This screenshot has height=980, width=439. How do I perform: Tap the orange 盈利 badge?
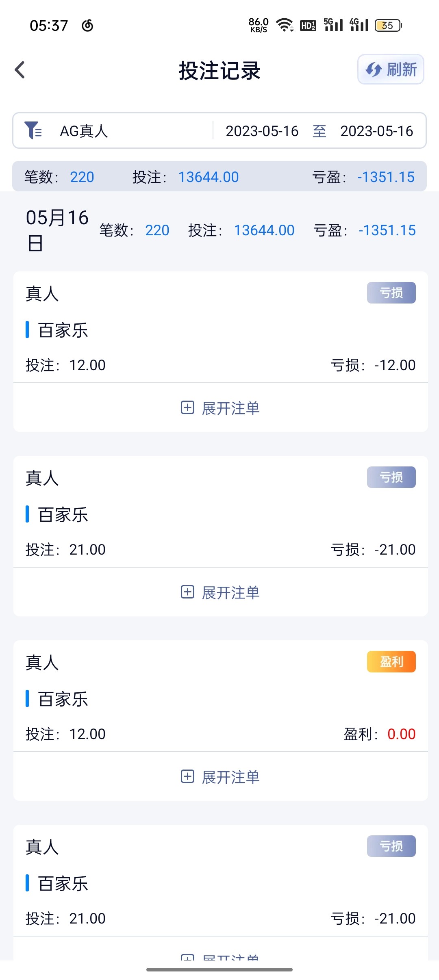tap(391, 661)
